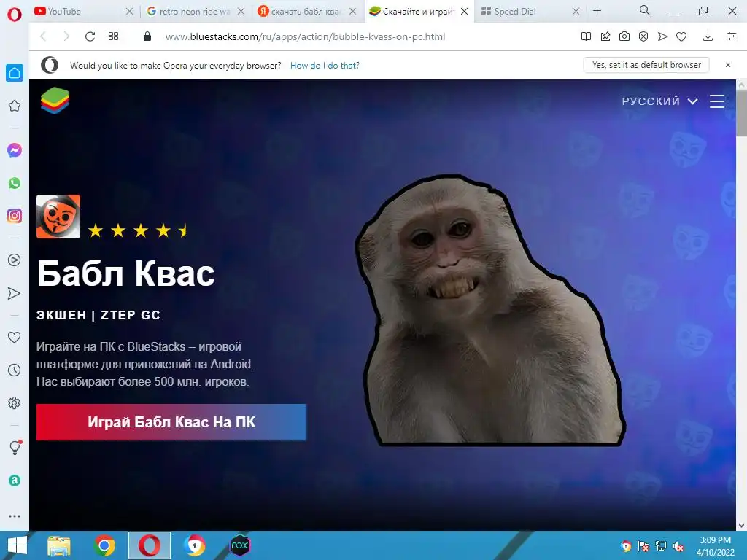This screenshot has height=560, width=747.
Task: Open the Windows Start button
Action: 18,545
